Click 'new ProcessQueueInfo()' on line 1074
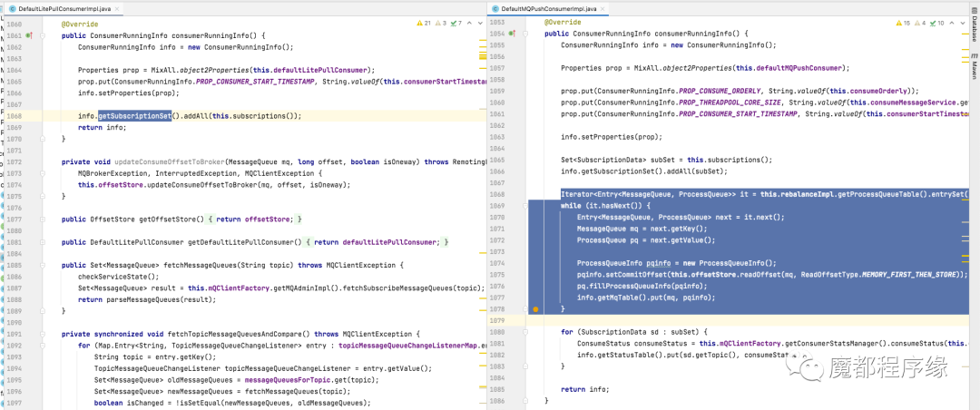The image size is (980, 410). (x=728, y=262)
